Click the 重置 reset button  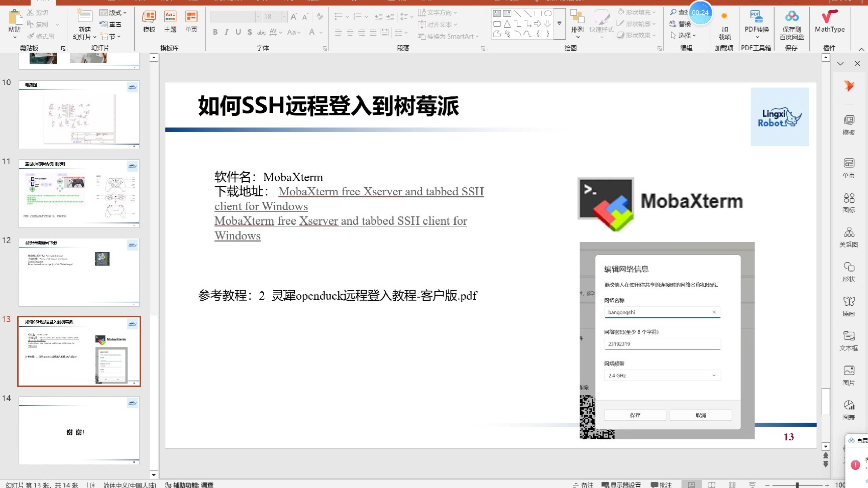[x=111, y=24]
